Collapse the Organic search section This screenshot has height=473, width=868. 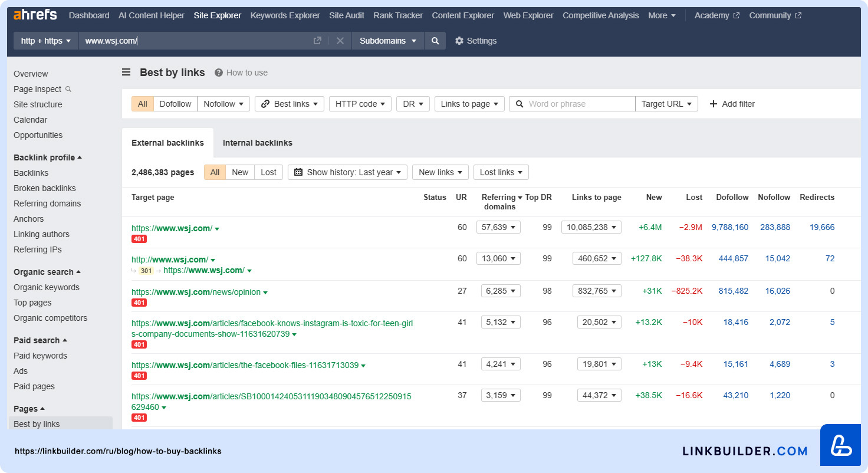tap(47, 272)
